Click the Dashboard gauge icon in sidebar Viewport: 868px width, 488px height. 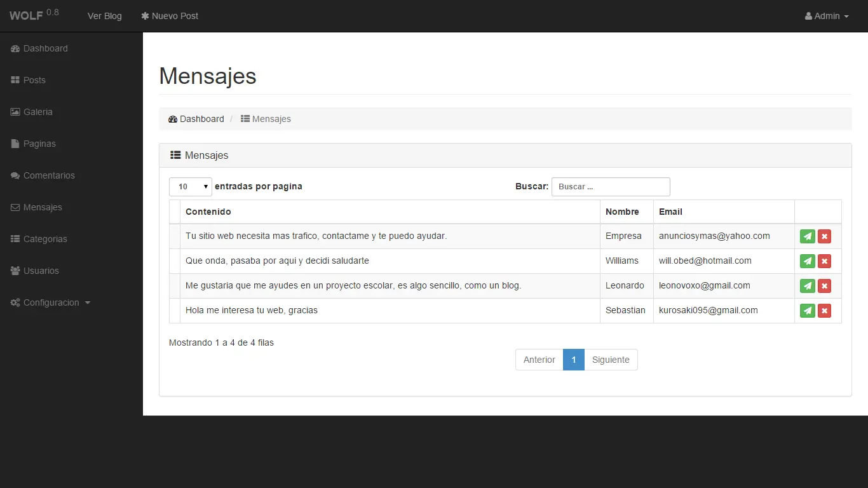coord(15,48)
